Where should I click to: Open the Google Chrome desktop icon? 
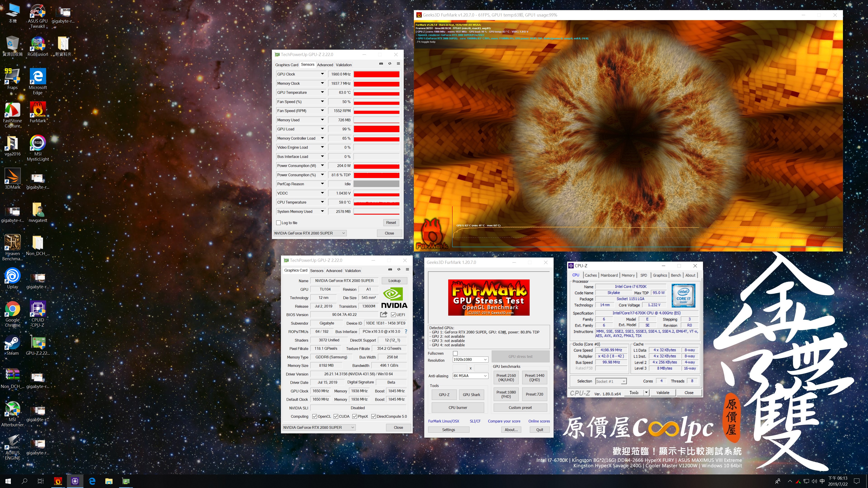coord(12,314)
